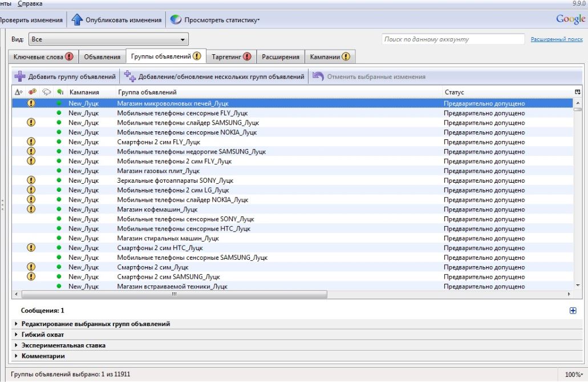Open the Вид dropdown showing Все
Image resolution: width=588 pixels, height=382 pixels.
tap(109, 39)
